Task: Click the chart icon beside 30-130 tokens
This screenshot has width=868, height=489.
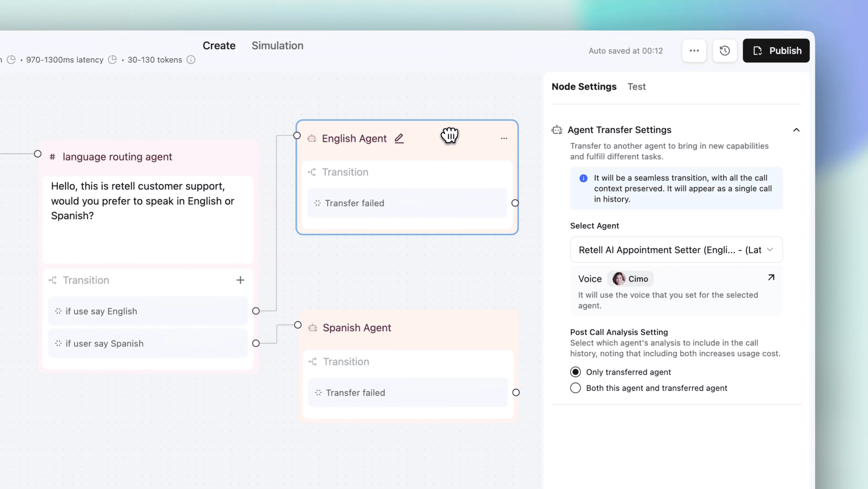Action: (112, 60)
